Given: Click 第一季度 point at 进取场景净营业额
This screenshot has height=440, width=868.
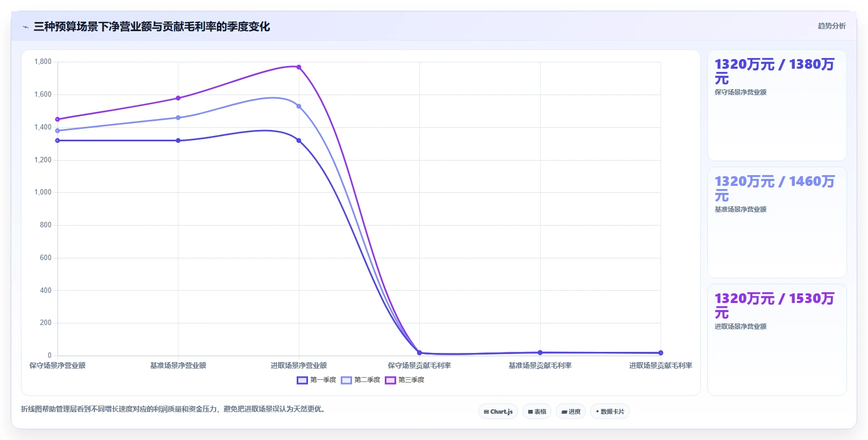Looking at the screenshot, I should [x=299, y=141].
